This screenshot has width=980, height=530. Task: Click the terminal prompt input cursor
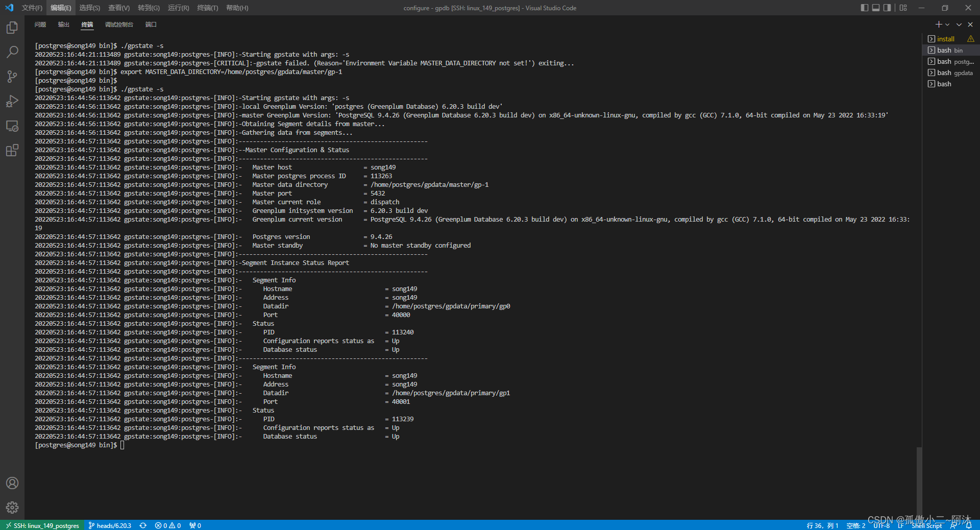click(122, 445)
